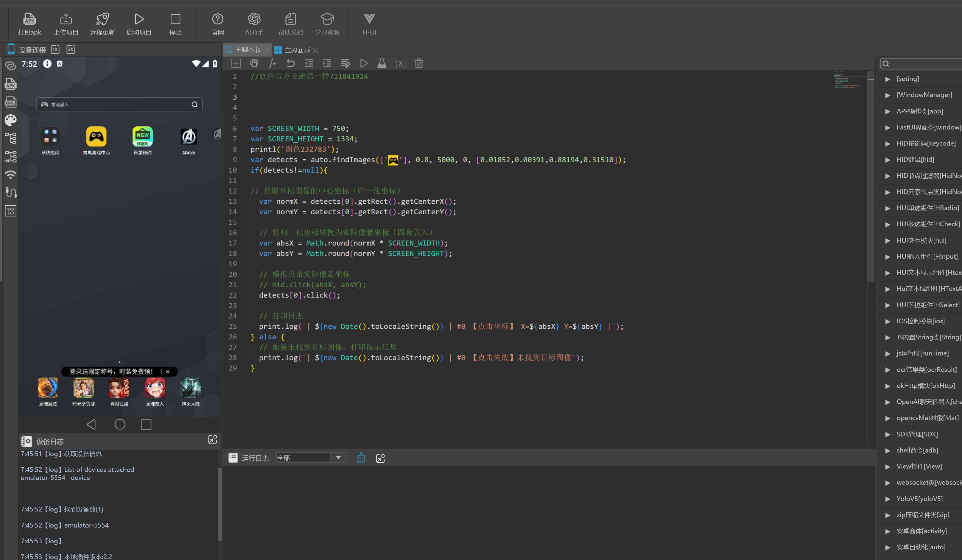This screenshot has height=560, width=962.
Task: Open the AI助手 assistant
Action: [254, 19]
